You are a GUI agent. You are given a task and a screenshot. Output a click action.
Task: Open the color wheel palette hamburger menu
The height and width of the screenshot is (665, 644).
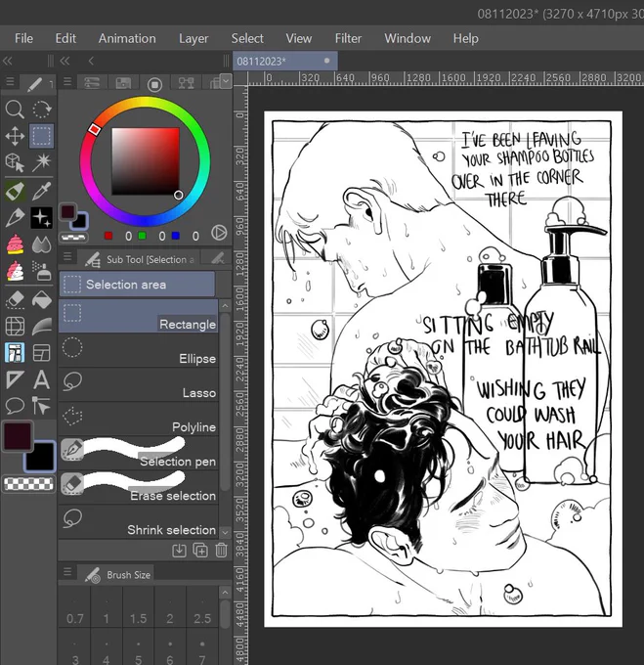point(67,81)
